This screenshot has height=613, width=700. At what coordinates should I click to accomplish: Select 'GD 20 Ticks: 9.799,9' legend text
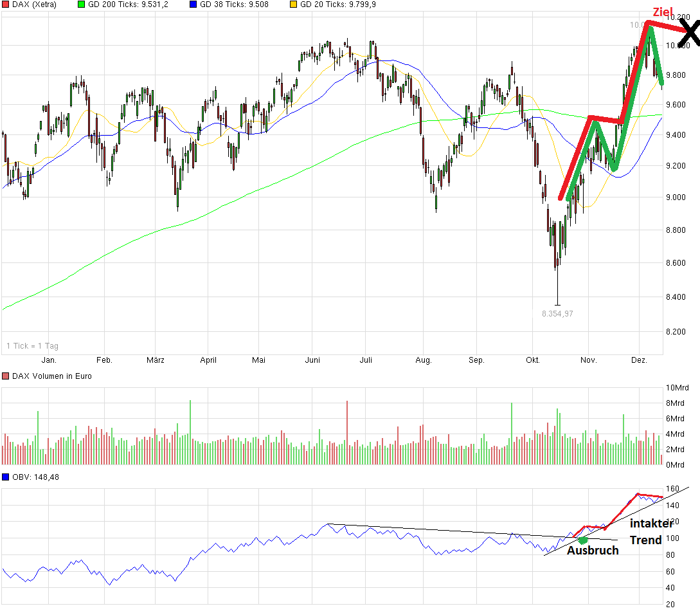[338, 5]
